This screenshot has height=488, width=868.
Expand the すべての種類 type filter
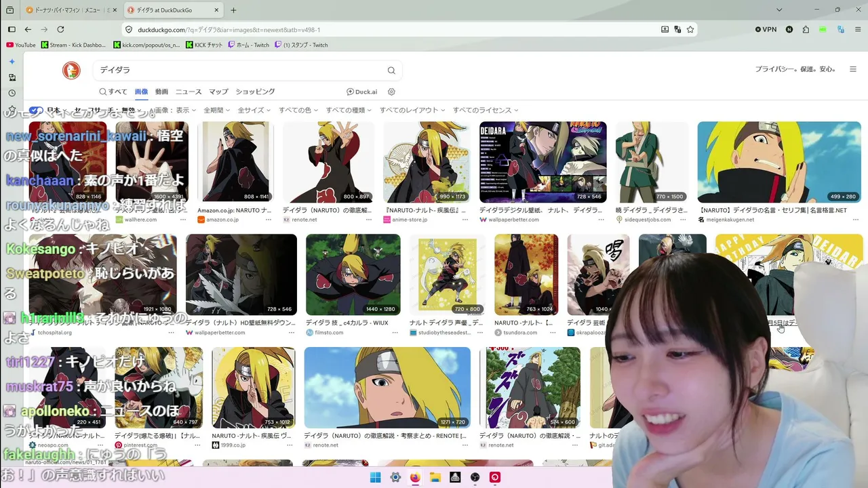[349, 110]
